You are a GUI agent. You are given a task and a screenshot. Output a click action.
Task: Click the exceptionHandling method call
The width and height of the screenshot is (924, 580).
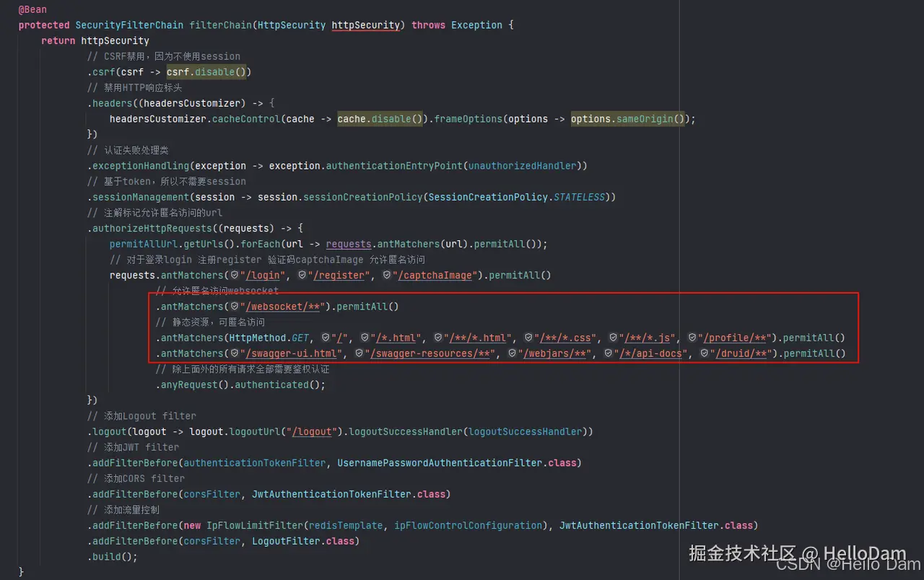coord(142,165)
